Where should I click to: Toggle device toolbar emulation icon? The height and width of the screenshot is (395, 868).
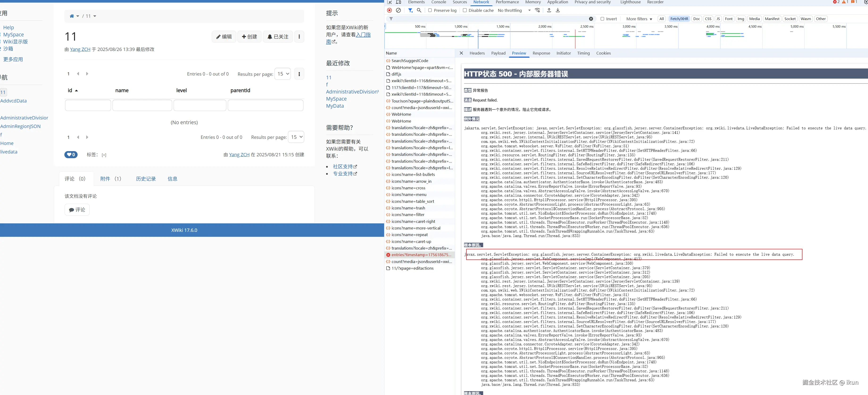[x=398, y=2]
